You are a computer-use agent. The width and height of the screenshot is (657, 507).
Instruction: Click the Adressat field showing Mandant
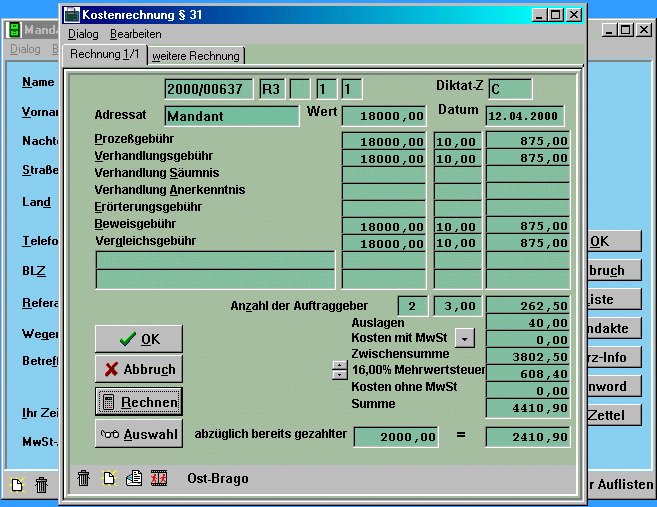(x=231, y=116)
